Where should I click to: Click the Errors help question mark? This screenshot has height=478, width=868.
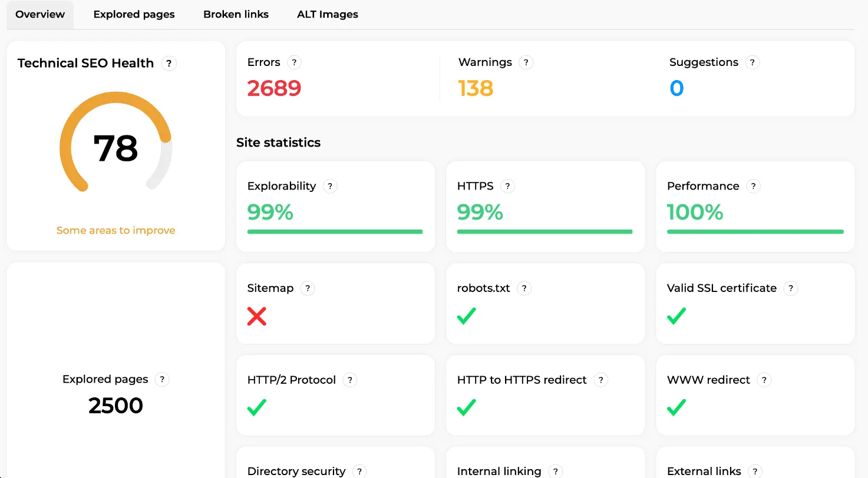[294, 62]
